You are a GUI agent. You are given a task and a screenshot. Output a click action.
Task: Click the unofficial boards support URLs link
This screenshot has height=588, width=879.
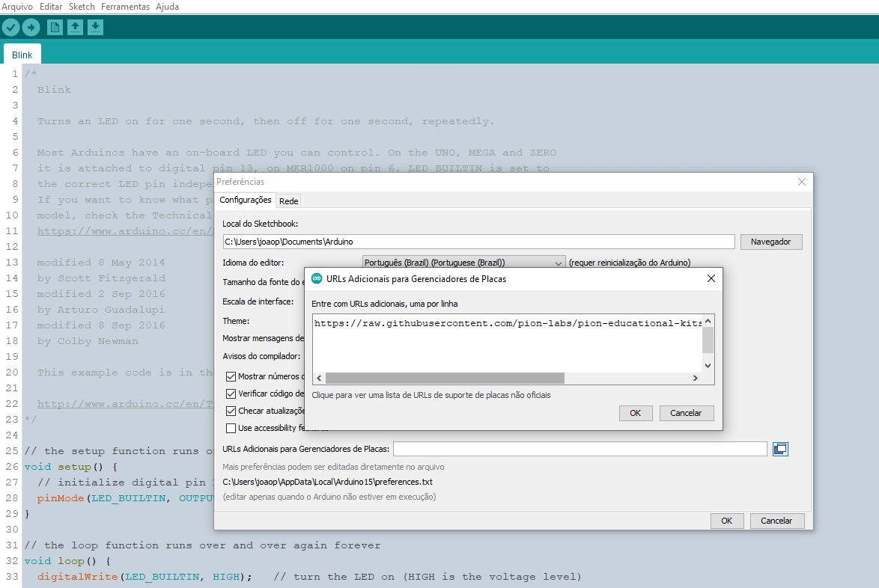(x=431, y=395)
